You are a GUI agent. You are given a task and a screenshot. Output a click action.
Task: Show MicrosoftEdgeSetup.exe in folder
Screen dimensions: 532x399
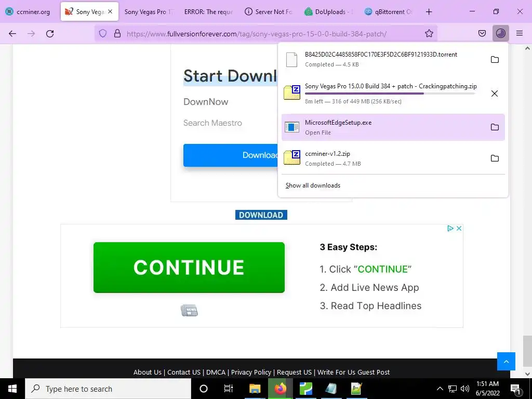(x=495, y=127)
